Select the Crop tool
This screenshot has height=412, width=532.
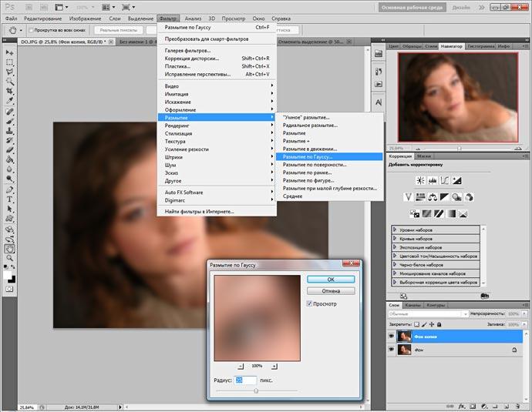click(x=9, y=91)
